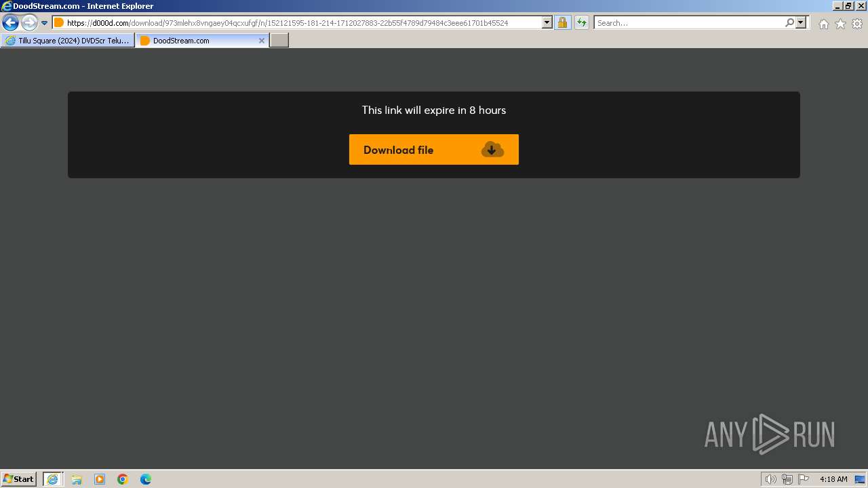
Task: Open the Tools gear icon
Action: point(857,24)
